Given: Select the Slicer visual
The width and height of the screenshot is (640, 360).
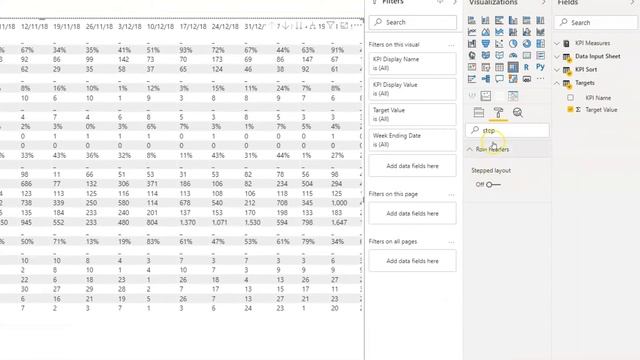Looking at the screenshot, I should click(x=485, y=67).
